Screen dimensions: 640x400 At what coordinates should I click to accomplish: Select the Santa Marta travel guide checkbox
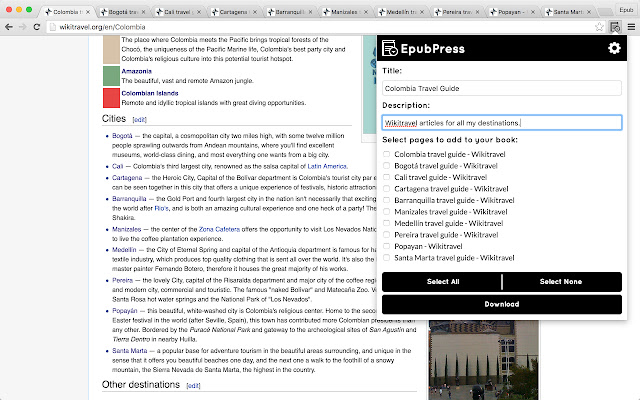tap(387, 258)
